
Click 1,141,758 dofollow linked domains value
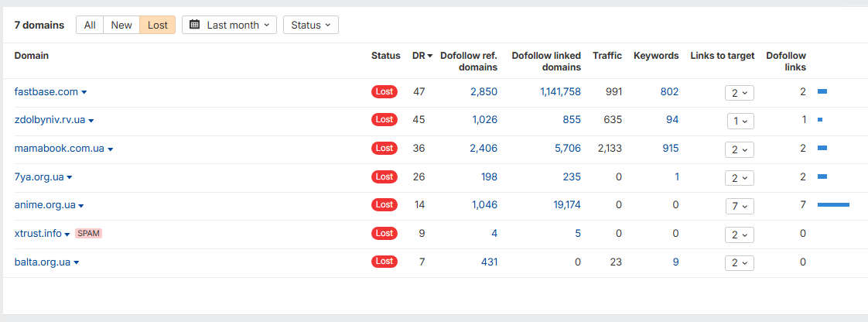point(560,92)
